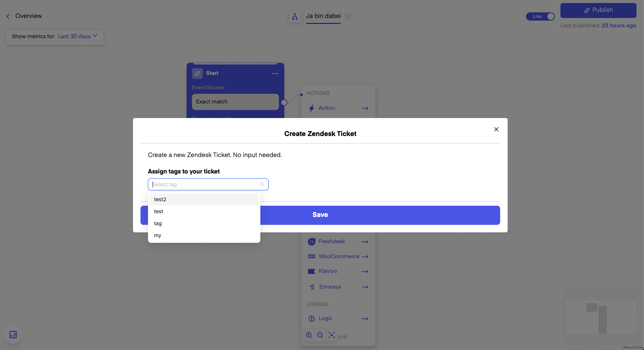Pick the tag option in dropdown
This screenshot has width=644, height=350.
point(204,223)
